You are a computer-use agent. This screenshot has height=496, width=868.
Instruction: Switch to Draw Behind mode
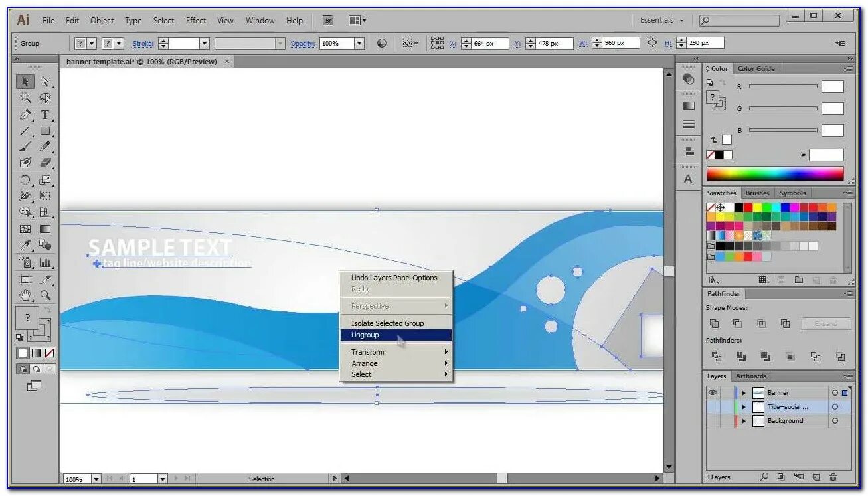click(36, 369)
